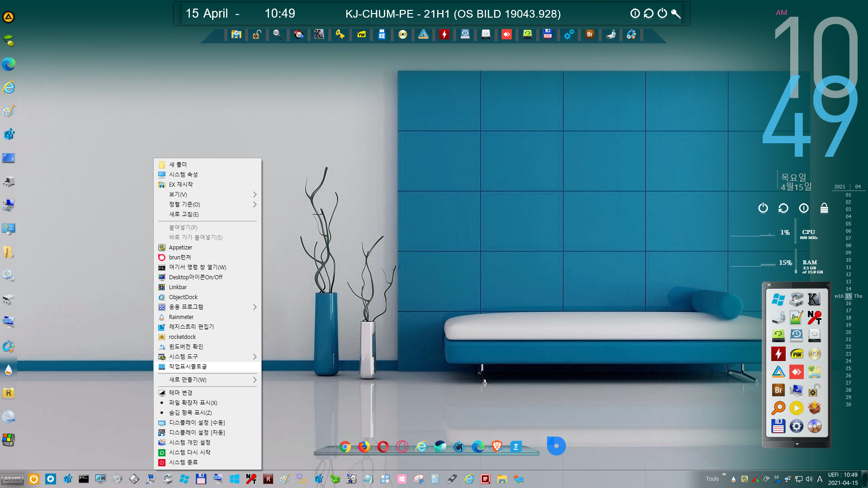The height and width of the screenshot is (488, 868).
Task: Click the restart icon beside the top bar power icon
Action: pos(649,14)
